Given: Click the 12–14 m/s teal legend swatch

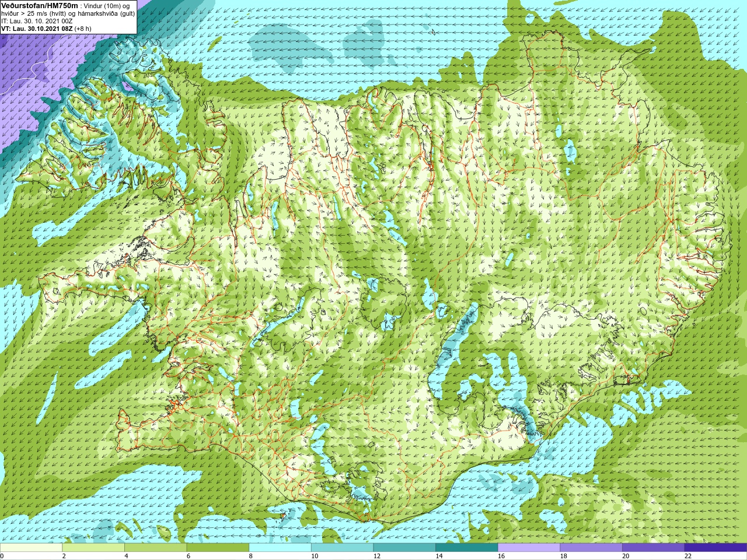Looking at the screenshot, I should (x=404, y=548).
